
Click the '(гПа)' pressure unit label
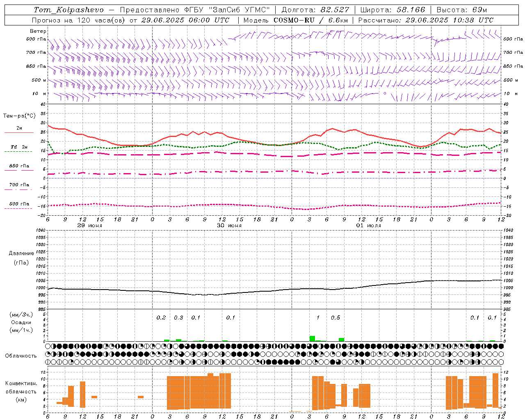click(21, 262)
